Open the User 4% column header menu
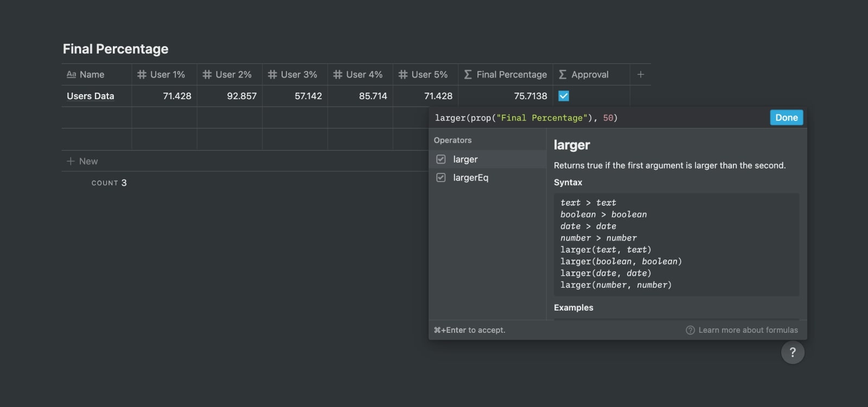Viewport: 868px width, 407px height. tap(360, 74)
